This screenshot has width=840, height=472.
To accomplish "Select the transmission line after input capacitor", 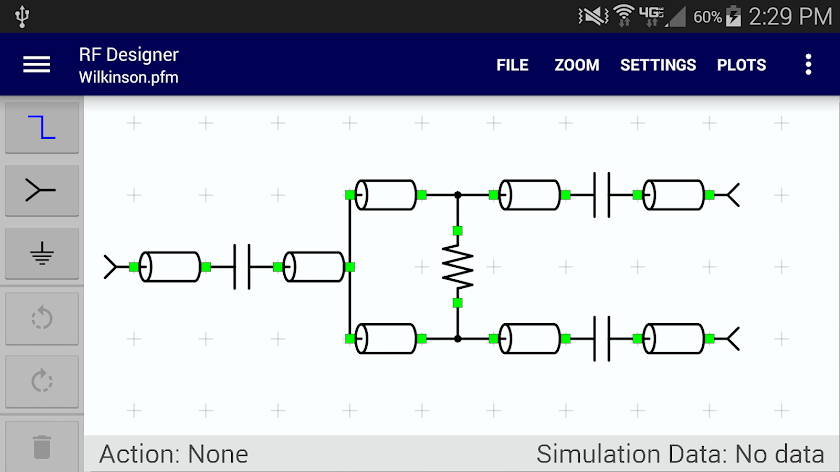I will click(x=313, y=267).
